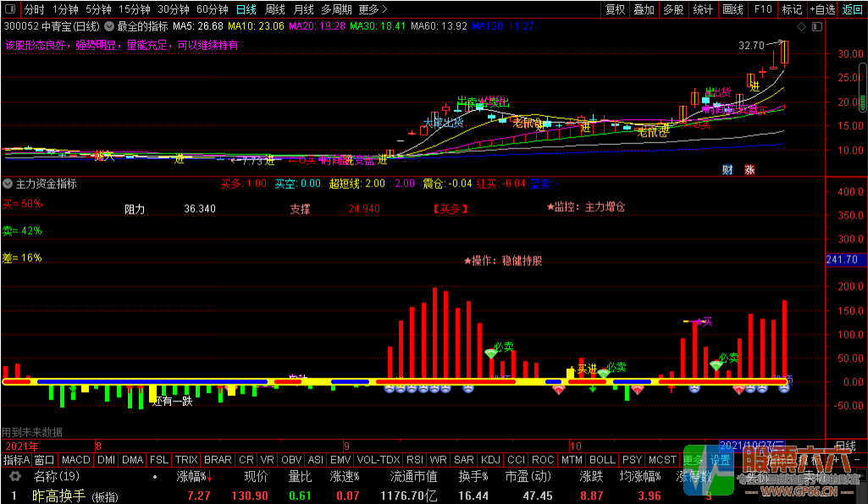Screen dimensions: 868x504
Task: Open the 统计 statistics tool
Action: (x=703, y=9)
